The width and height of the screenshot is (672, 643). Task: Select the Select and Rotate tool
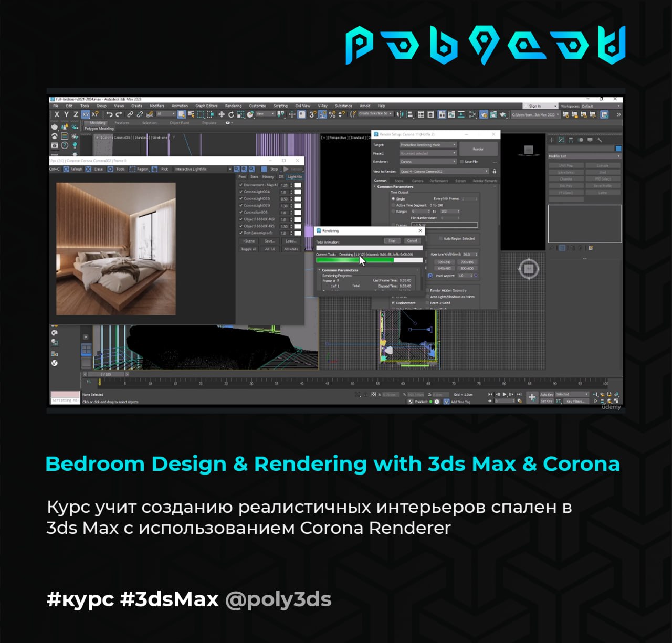(x=231, y=114)
